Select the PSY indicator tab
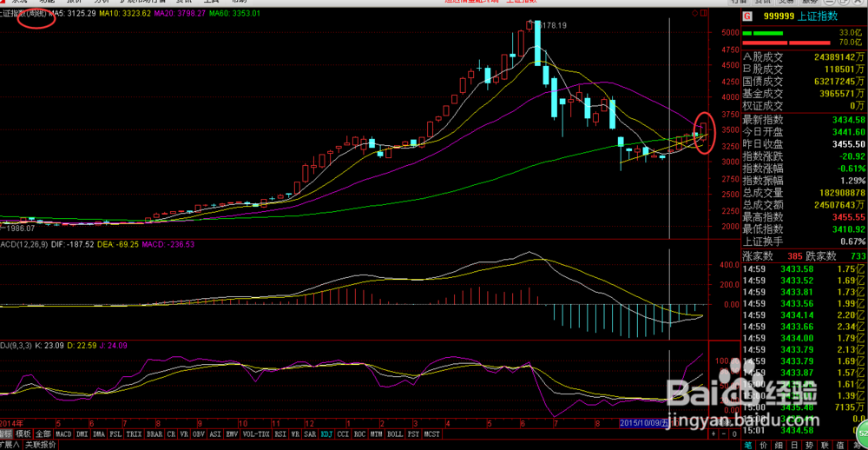Image resolution: width=868 pixels, height=450 pixels. click(x=413, y=434)
